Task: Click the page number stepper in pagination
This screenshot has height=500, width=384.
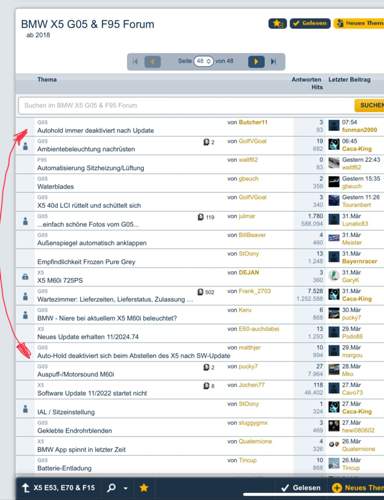Action: point(203,61)
